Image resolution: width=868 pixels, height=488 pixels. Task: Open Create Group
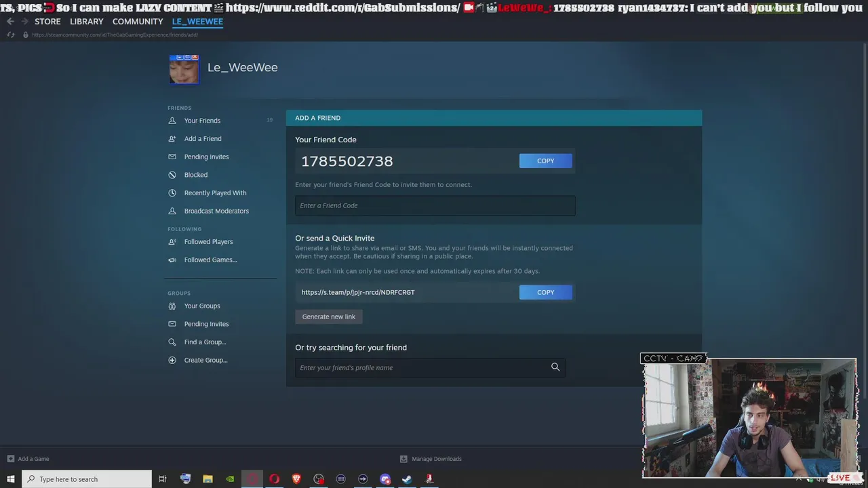pyautogui.click(x=205, y=361)
